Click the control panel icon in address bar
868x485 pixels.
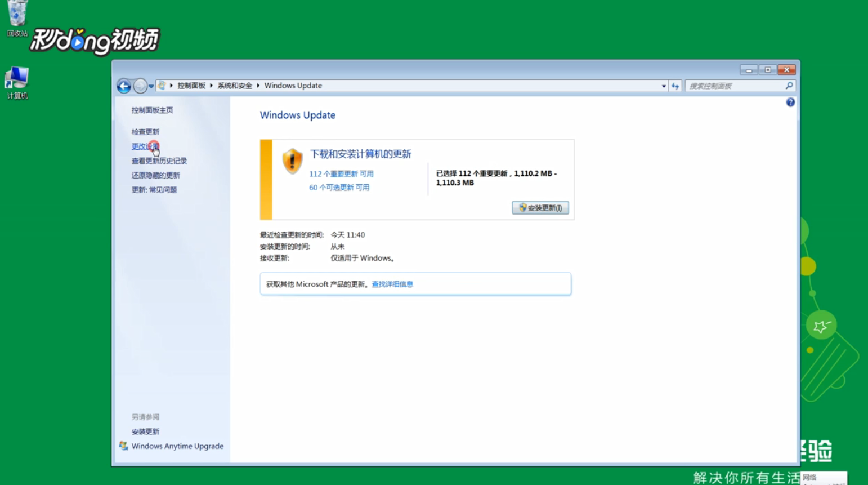pyautogui.click(x=162, y=86)
